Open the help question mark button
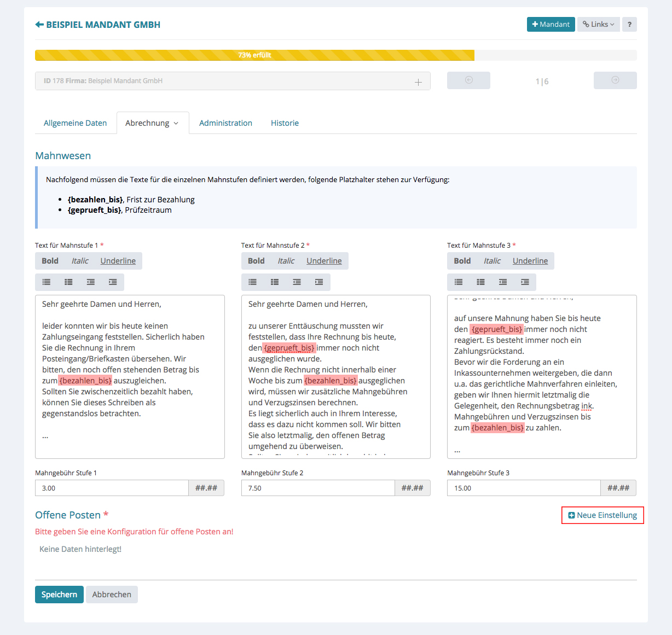Screen dimensions: 672x635 click(629, 25)
